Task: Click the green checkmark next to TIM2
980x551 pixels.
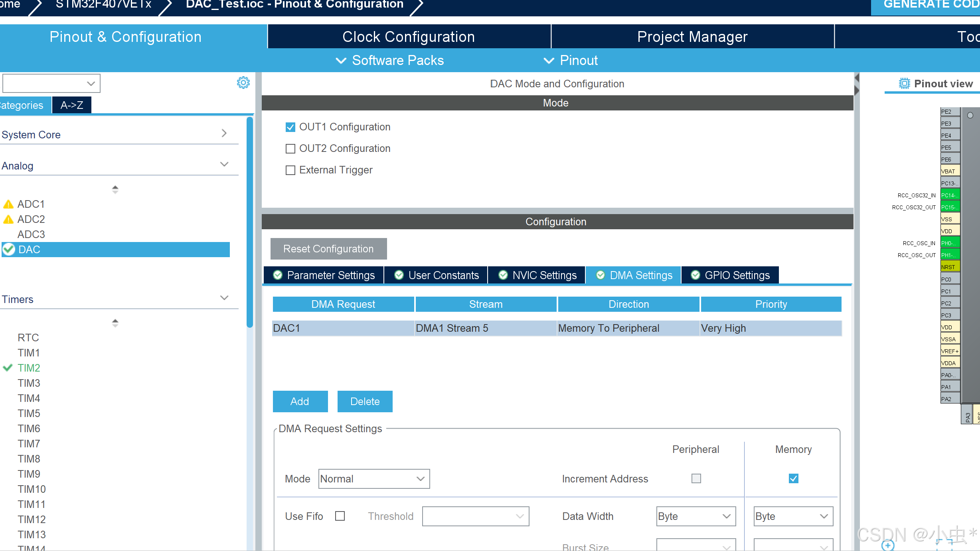Action: pyautogui.click(x=8, y=368)
